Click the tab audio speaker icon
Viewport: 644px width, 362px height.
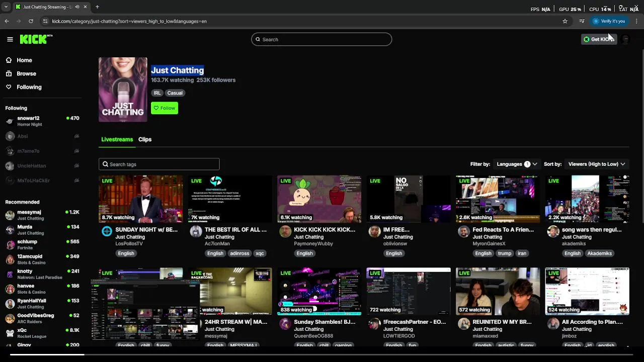click(x=77, y=7)
